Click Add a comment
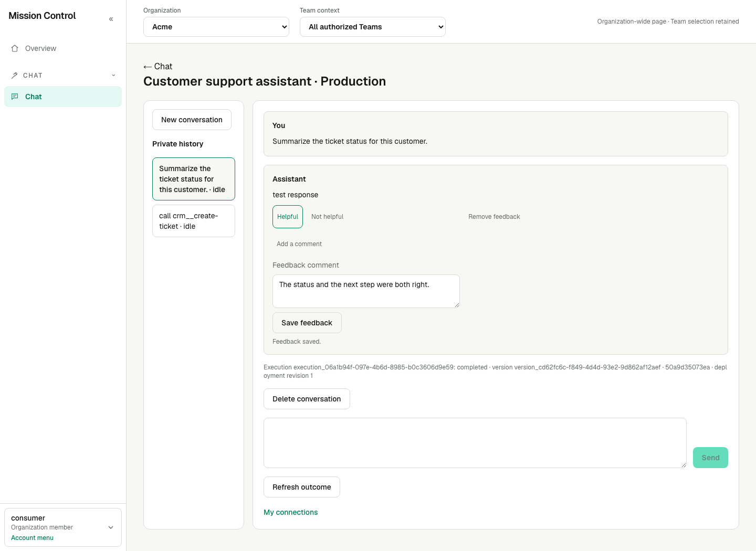Image resolution: width=756 pixels, height=551 pixels. (x=299, y=244)
